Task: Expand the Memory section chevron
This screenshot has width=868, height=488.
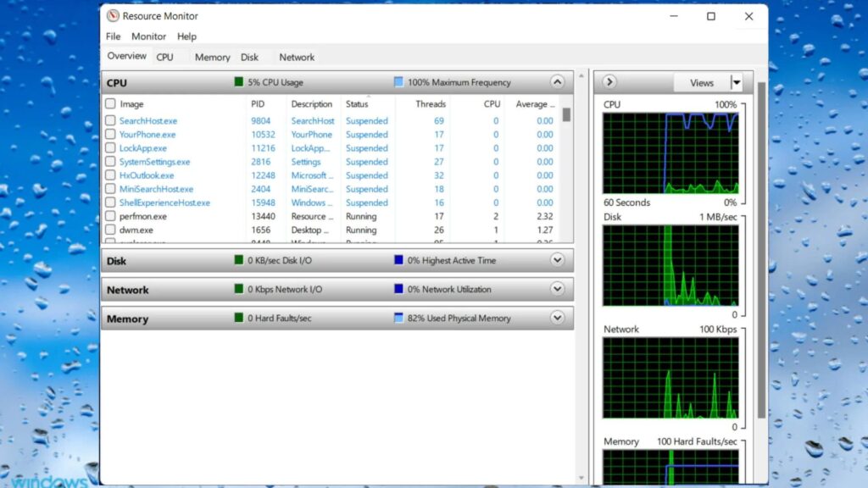Action: click(x=558, y=318)
